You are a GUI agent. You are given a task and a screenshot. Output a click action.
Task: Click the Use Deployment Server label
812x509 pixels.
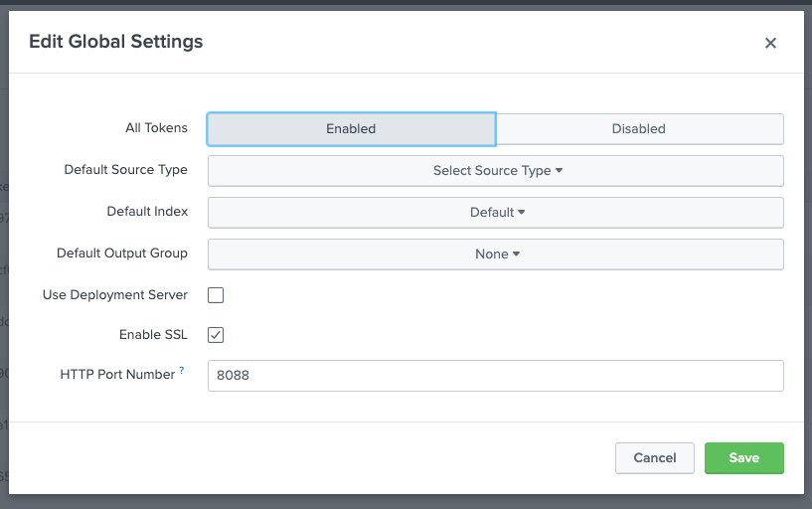point(114,295)
